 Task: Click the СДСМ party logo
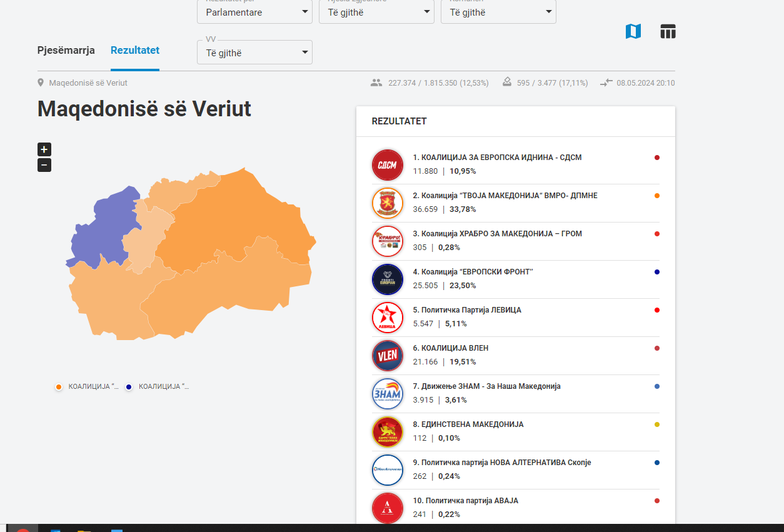[388, 165]
